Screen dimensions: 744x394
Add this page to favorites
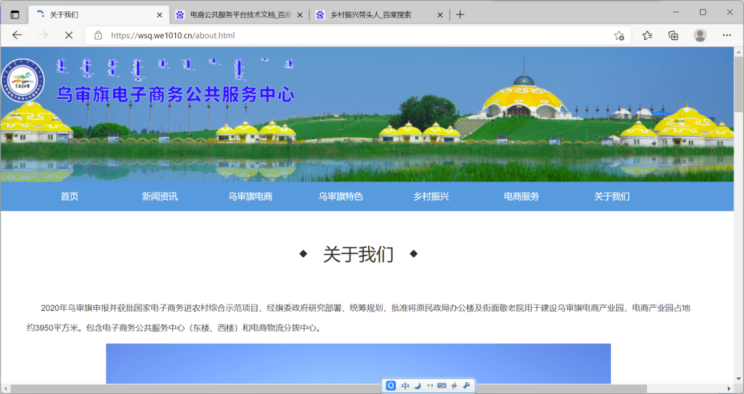point(619,36)
